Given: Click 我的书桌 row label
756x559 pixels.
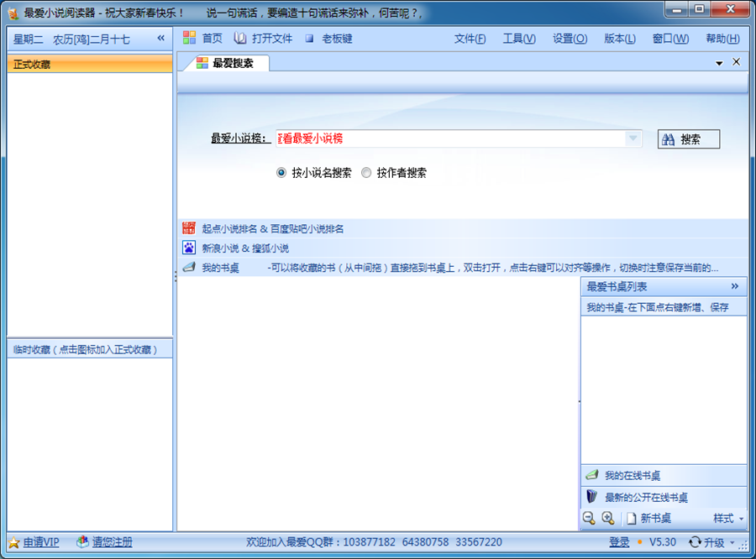Looking at the screenshot, I should click(220, 268).
